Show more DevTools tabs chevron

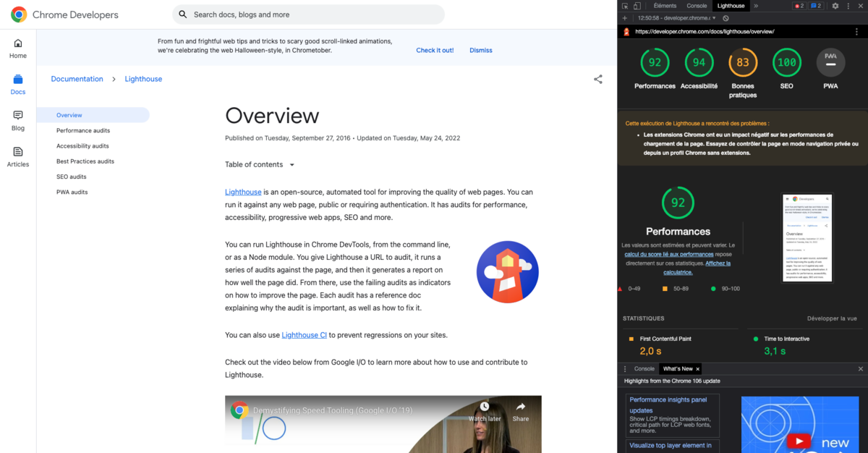(756, 6)
